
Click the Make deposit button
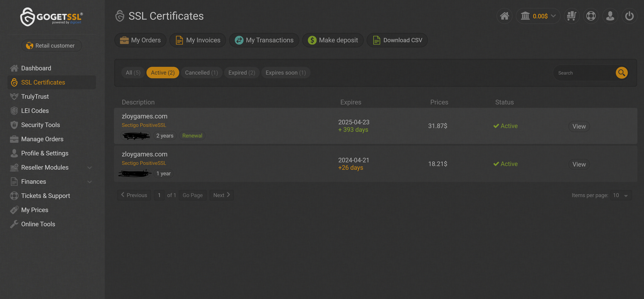pyautogui.click(x=333, y=40)
